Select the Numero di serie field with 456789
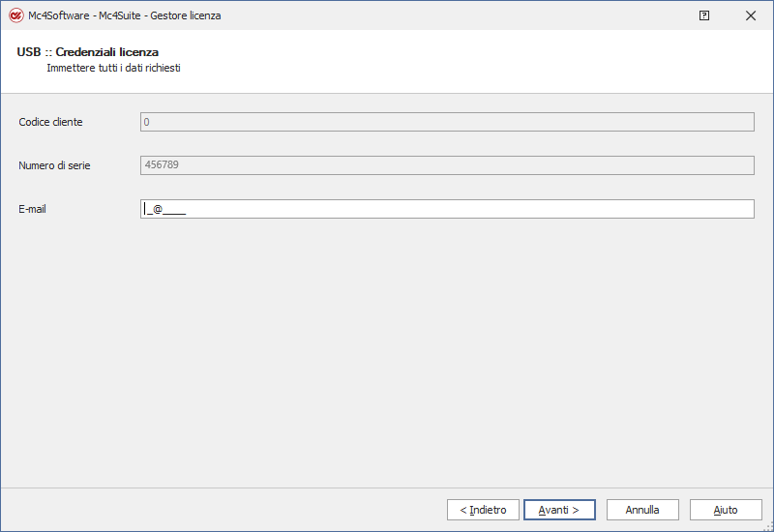 447,165
